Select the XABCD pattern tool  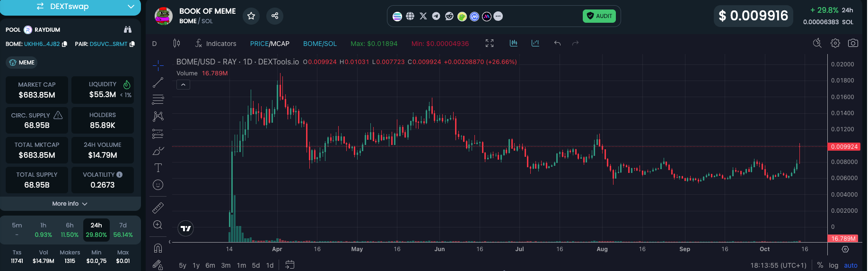(158, 117)
